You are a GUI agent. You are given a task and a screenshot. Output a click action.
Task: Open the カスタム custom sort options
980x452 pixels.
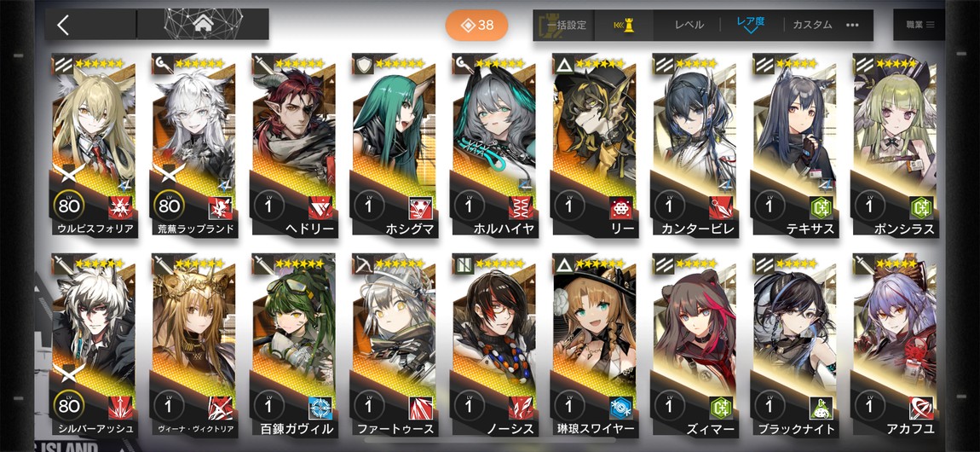tap(812, 25)
